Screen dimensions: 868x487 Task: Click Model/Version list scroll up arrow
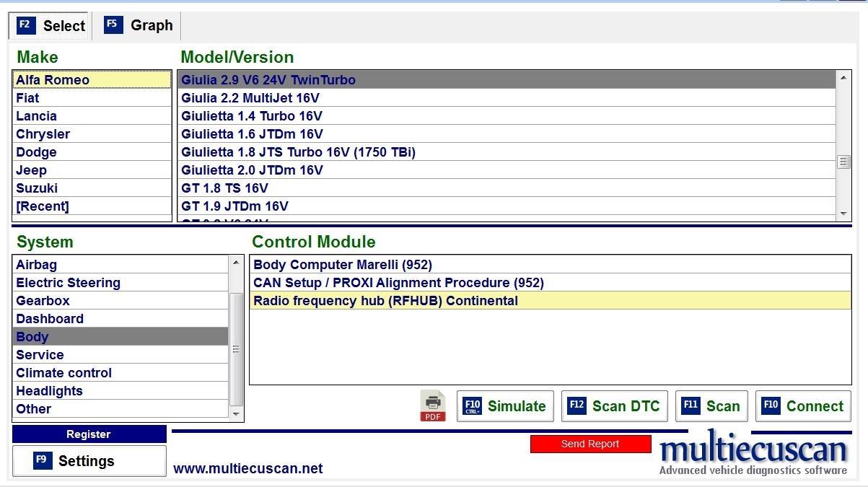click(843, 78)
